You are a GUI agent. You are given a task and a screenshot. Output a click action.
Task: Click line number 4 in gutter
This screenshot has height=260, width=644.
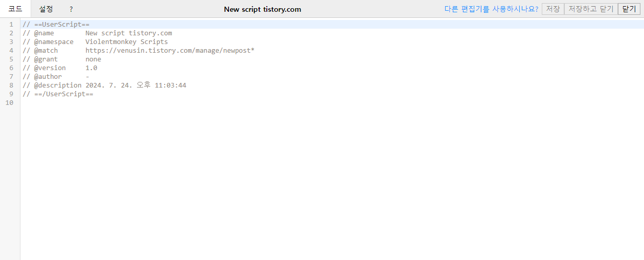(x=11, y=51)
